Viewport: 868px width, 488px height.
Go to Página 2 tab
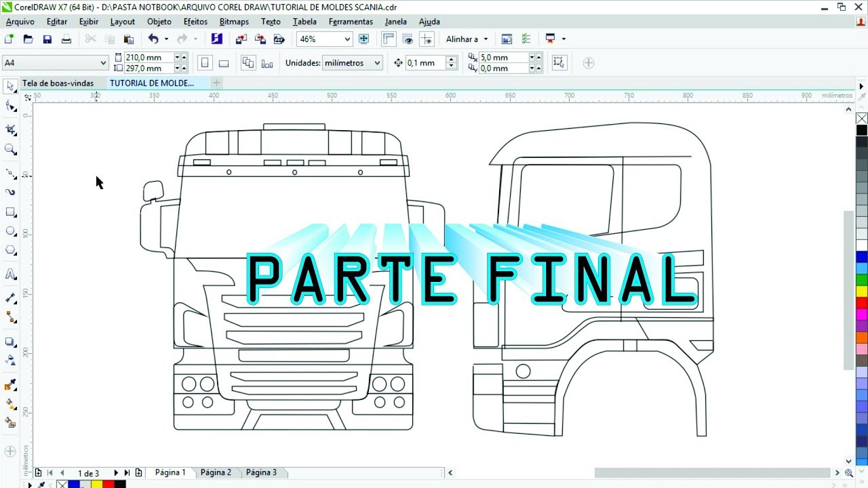pos(216,472)
